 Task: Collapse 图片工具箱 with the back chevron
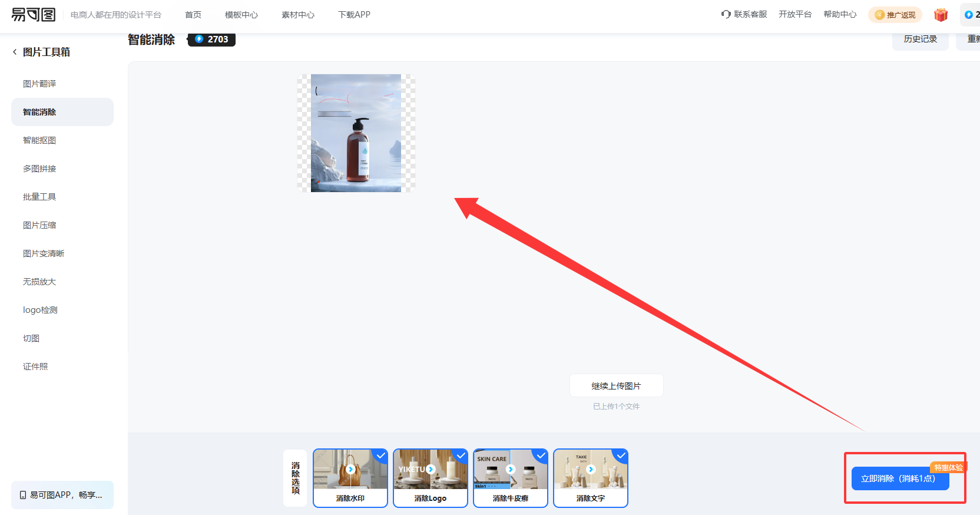(x=15, y=52)
